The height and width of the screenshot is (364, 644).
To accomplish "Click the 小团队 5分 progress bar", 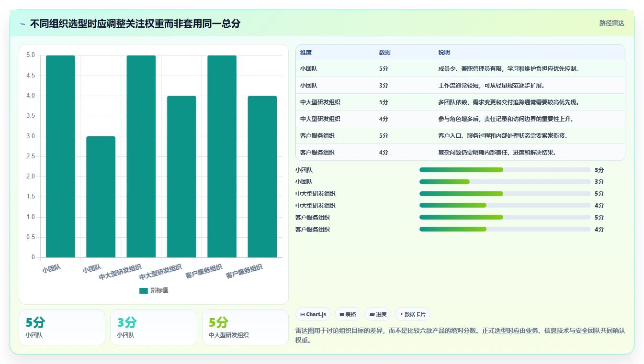I will (x=505, y=170).
